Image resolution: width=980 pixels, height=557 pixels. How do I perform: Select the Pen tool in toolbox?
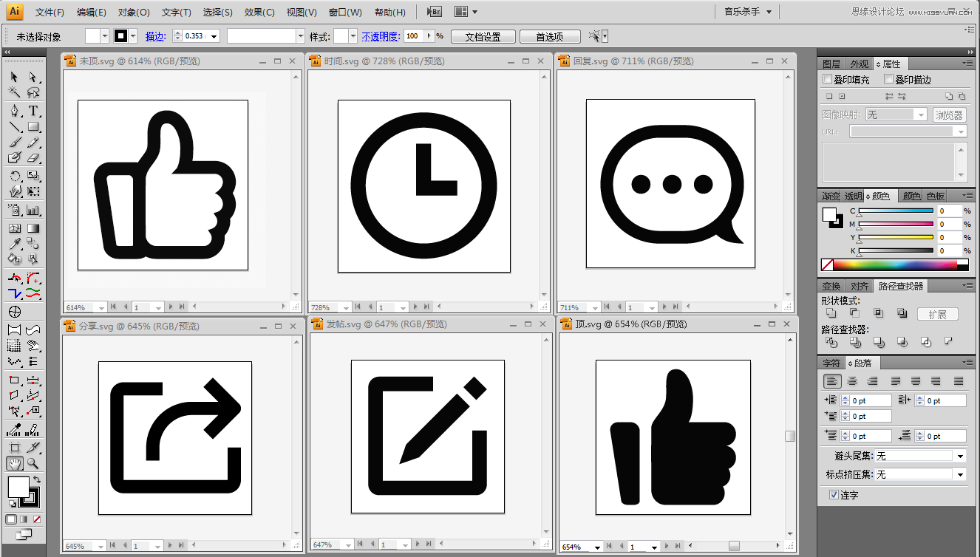(x=14, y=111)
